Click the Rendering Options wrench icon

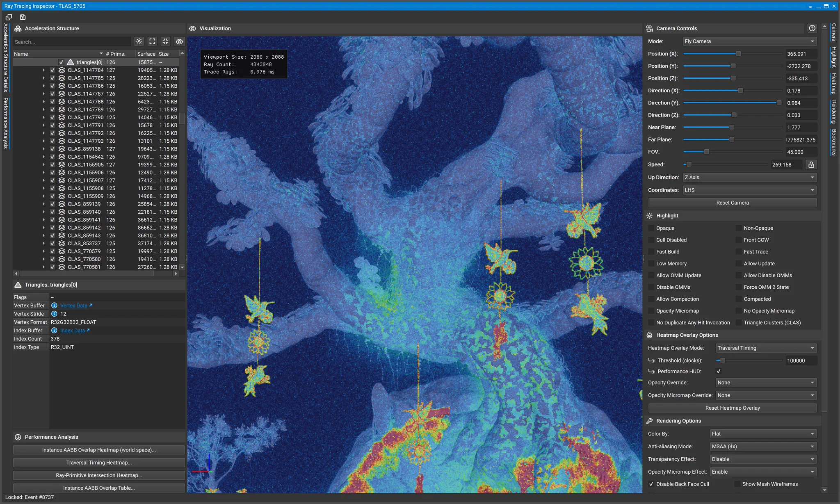point(650,421)
